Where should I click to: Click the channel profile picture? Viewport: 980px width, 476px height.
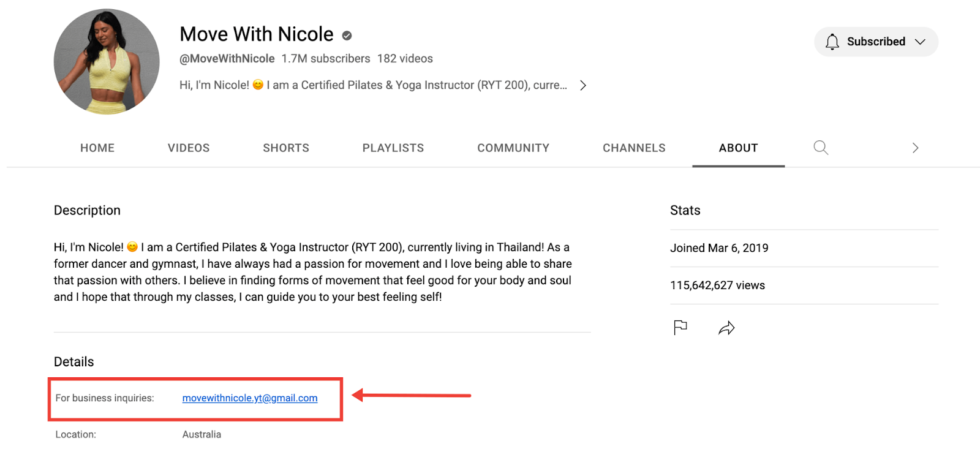107,61
